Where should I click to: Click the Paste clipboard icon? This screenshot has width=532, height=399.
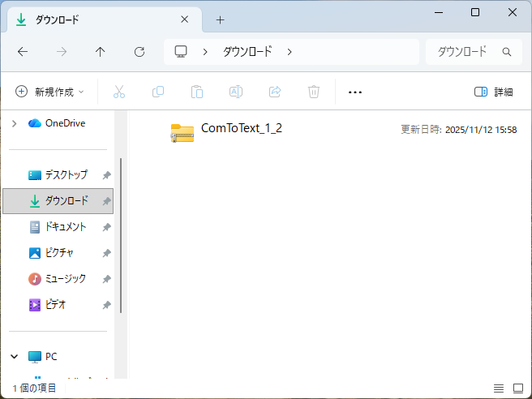tap(197, 92)
